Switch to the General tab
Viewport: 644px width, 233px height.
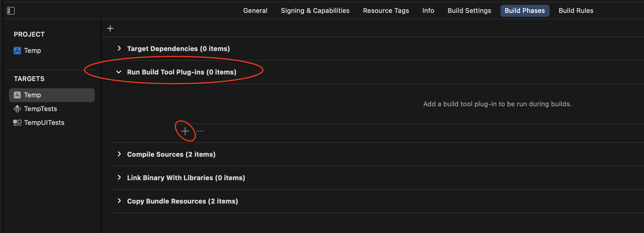coord(255,11)
